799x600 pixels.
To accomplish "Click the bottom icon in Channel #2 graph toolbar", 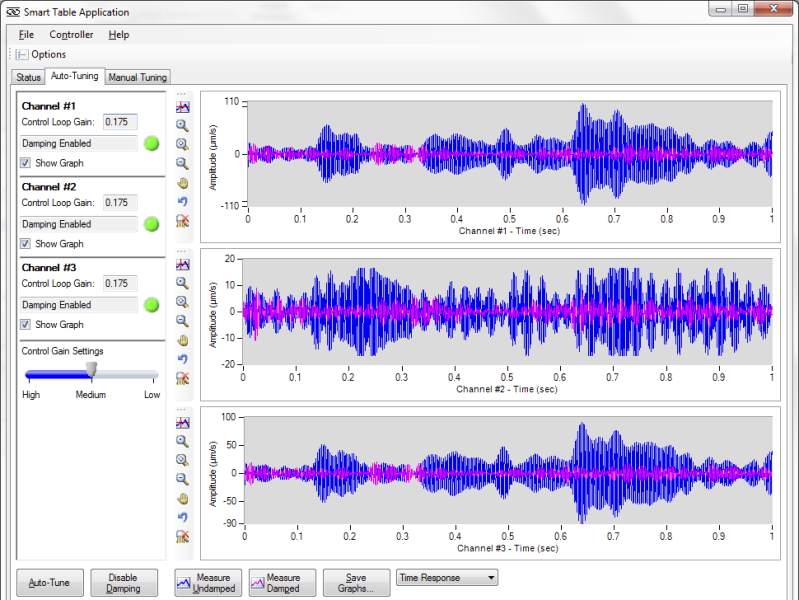I will click(183, 378).
